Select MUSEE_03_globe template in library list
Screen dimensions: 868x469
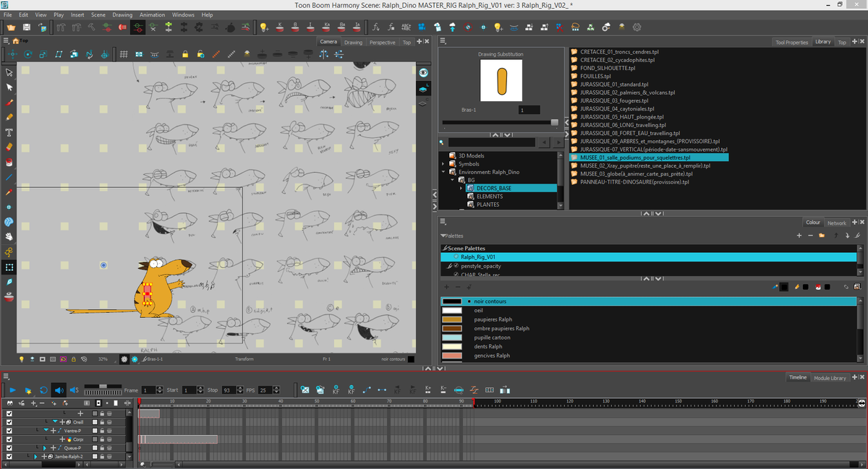(636, 173)
